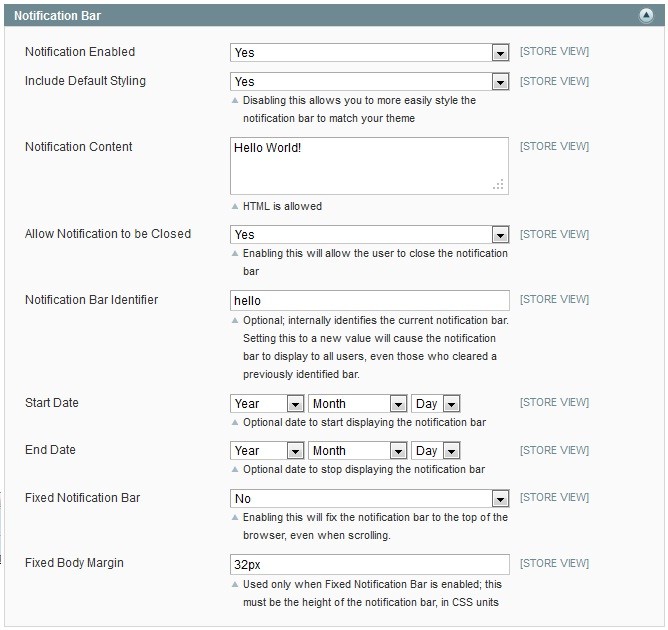Click the Notification Bar section header
Screen dimensions: 668x630
pos(334,16)
